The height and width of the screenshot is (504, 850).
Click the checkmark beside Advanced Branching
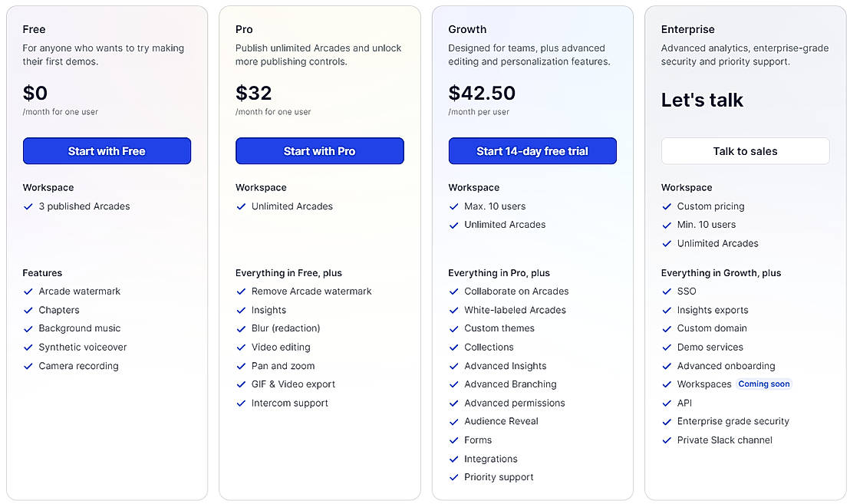click(454, 384)
